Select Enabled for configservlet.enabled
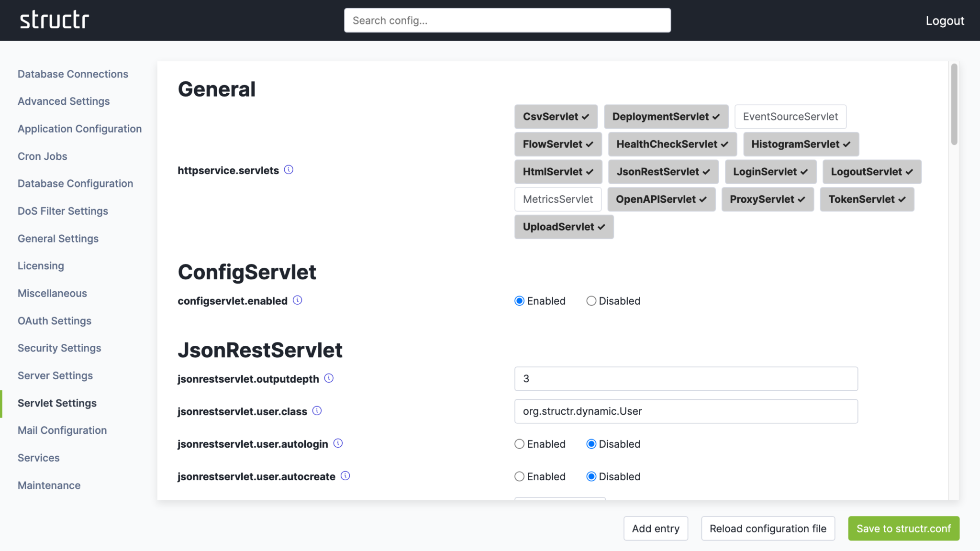Image resolution: width=980 pixels, height=551 pixels. [519, 301]
